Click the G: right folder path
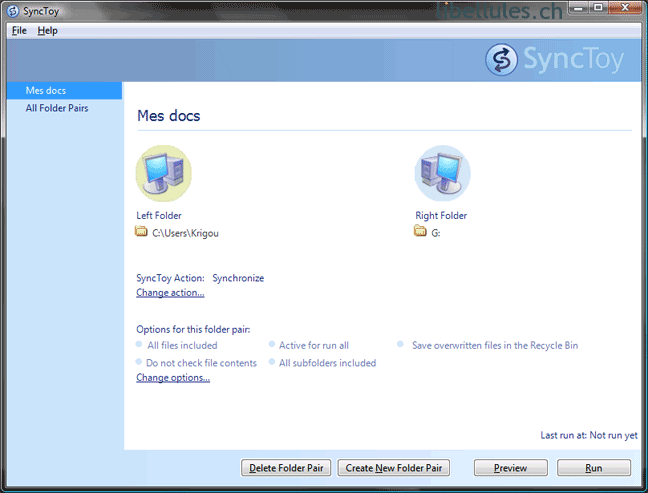 point(436,233)
